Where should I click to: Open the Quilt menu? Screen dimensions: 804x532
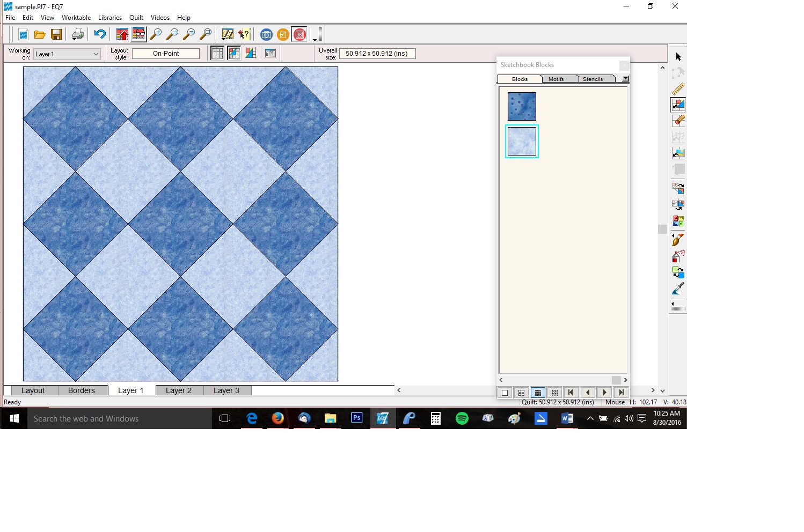tap(136, 18)
